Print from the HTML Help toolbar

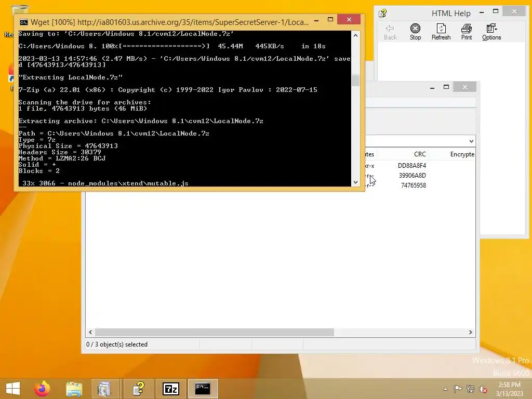(467, 32)
